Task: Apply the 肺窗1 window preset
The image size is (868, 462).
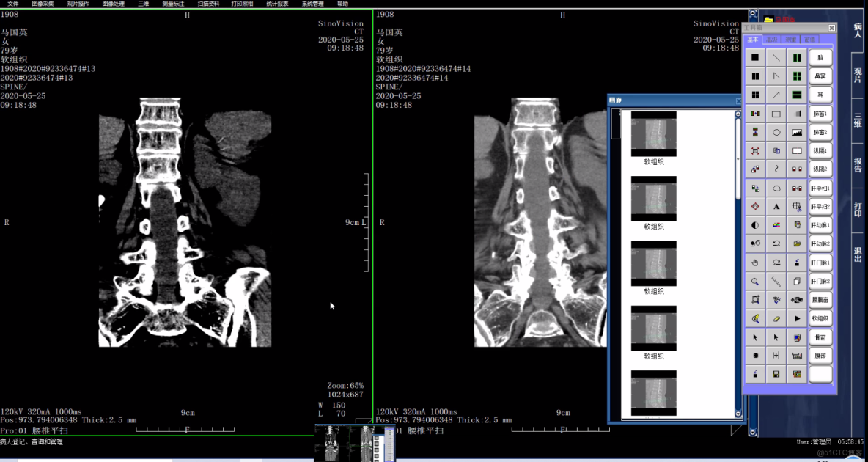Action: [820, 114]
